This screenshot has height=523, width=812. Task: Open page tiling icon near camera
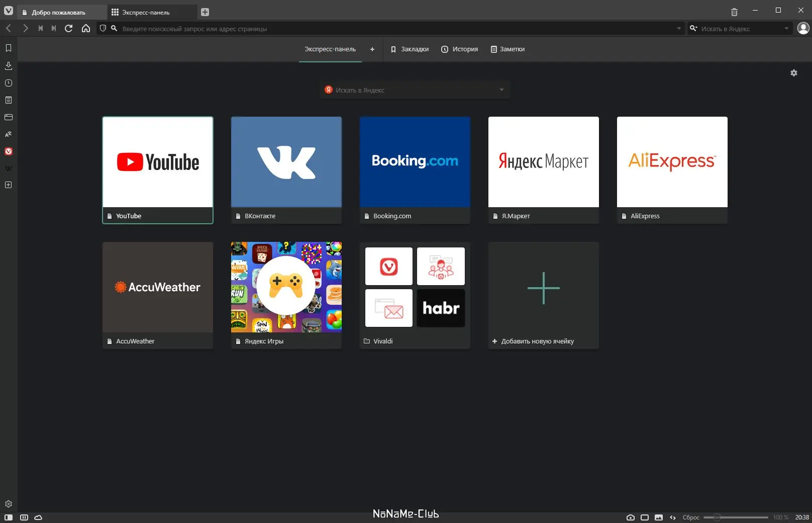[645, 517]
